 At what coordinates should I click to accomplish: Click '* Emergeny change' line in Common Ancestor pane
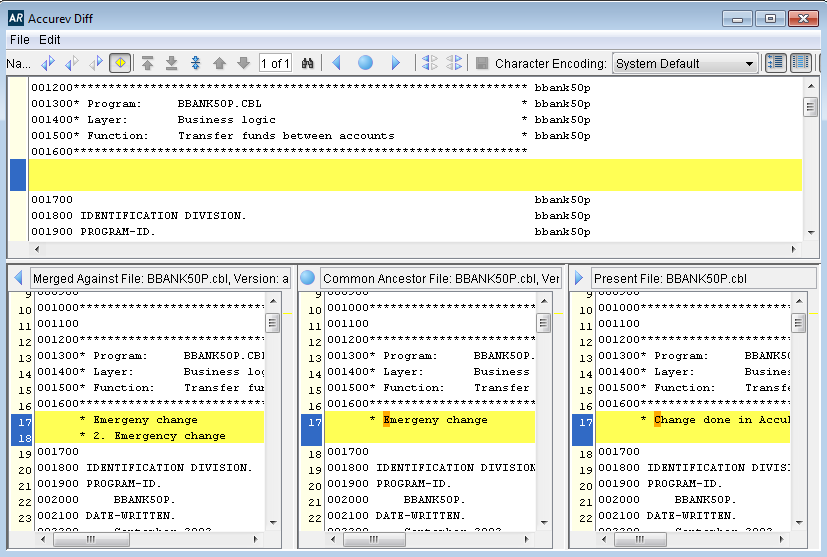point(428,420)
